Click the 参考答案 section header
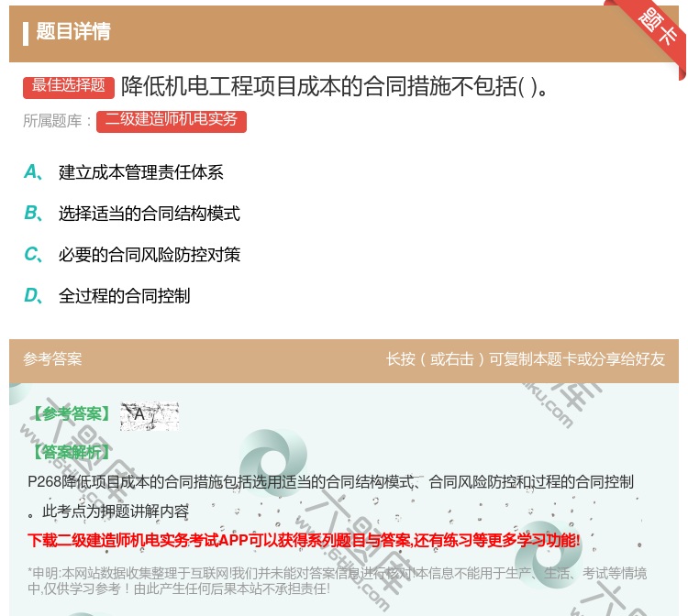Screen dimensions: 688x616 tap(52, 359)
